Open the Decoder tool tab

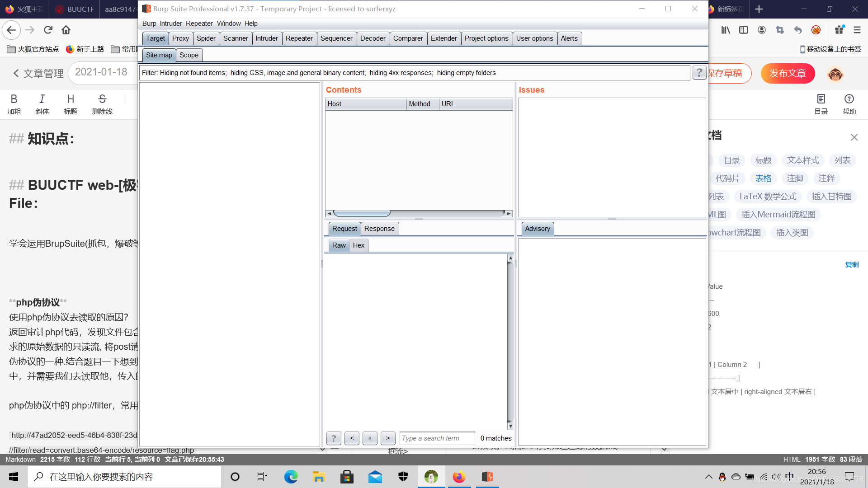pos(372,38)
